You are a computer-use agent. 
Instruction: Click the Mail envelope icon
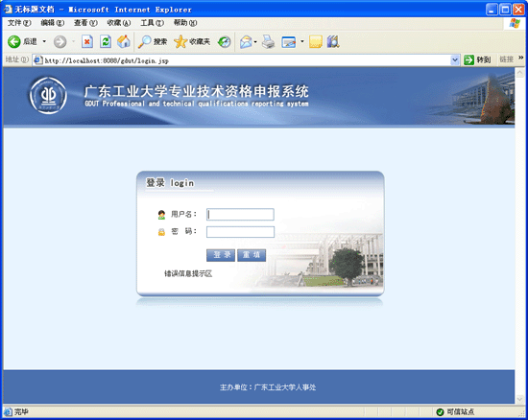pos(246,42)
